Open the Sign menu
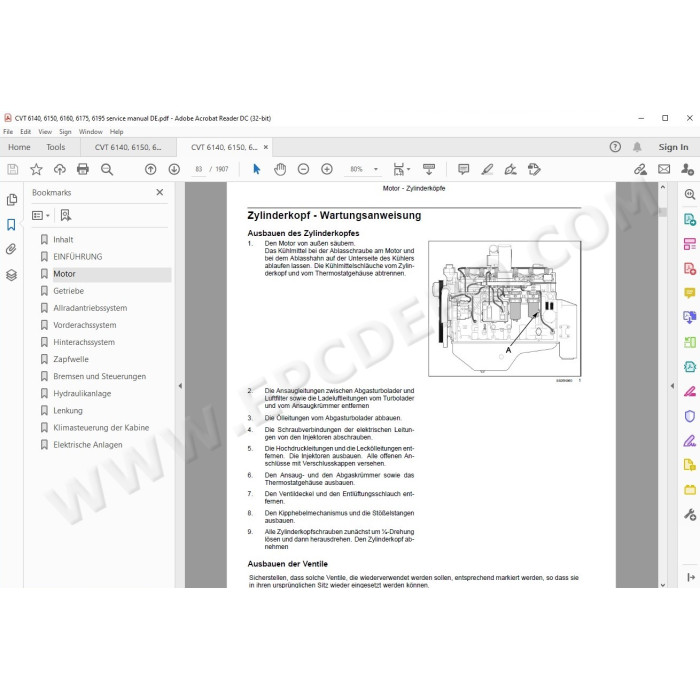 [x=65, y=132]
